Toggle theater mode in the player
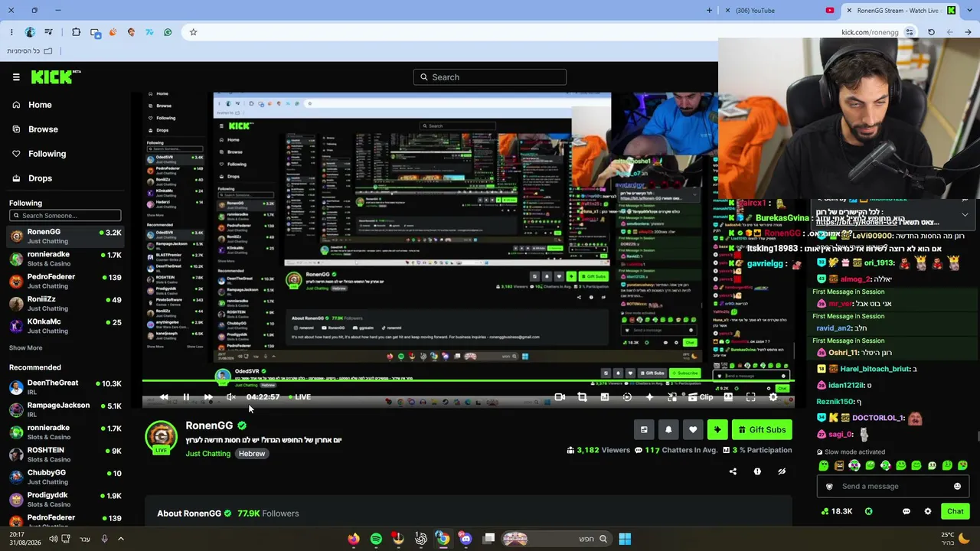 (728, 397)
